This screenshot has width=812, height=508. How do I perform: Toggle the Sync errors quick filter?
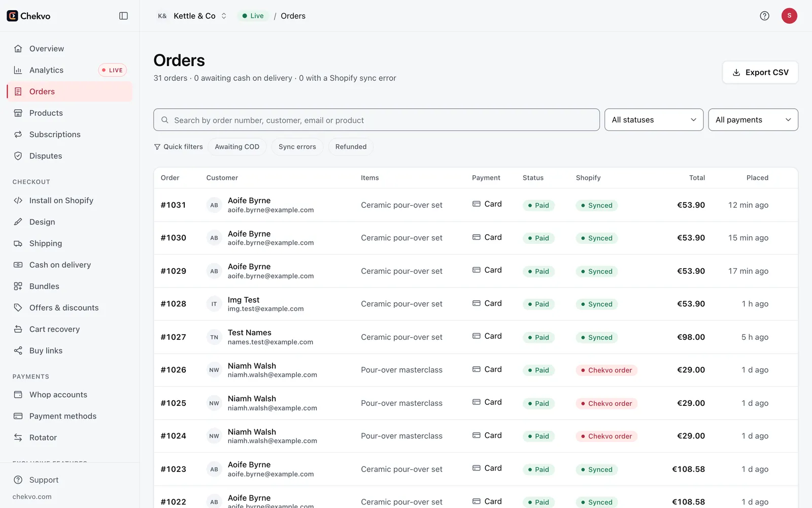[297, 147]
